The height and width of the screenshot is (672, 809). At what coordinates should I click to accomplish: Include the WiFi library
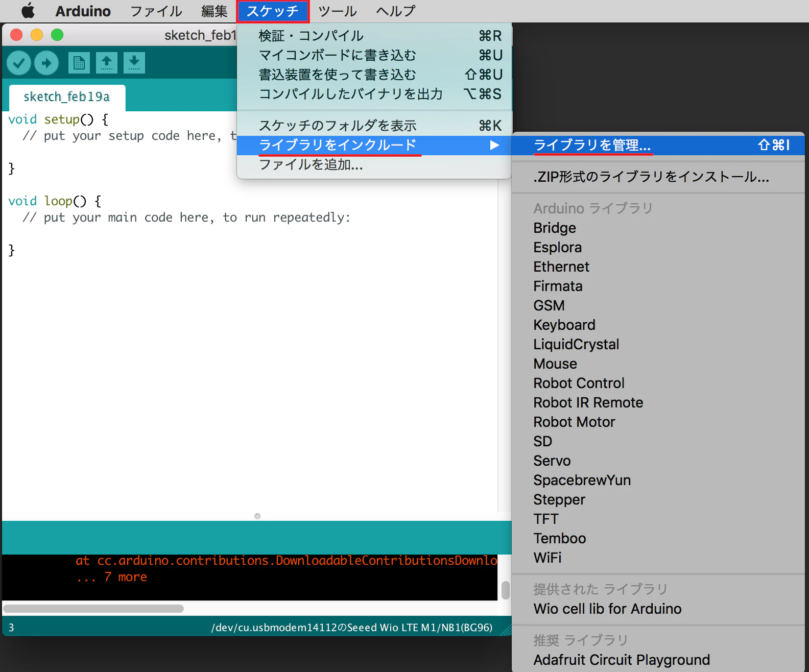click(x=658, y=558)
